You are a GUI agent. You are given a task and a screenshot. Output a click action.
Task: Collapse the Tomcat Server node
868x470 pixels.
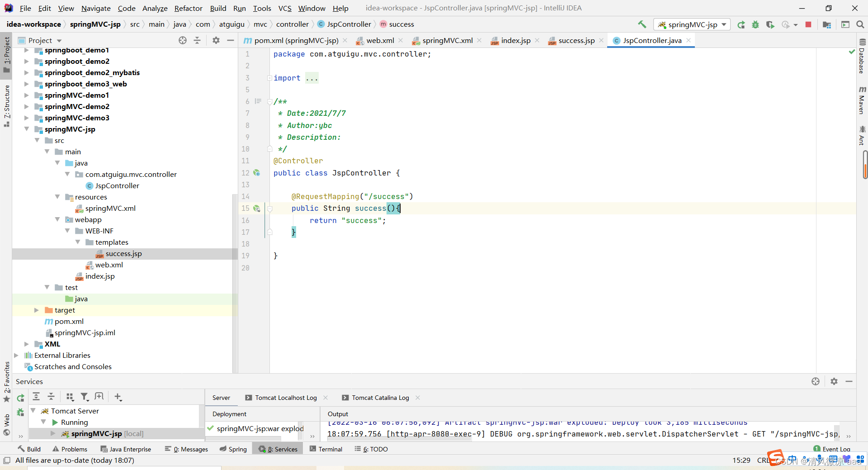click(33, 410)
